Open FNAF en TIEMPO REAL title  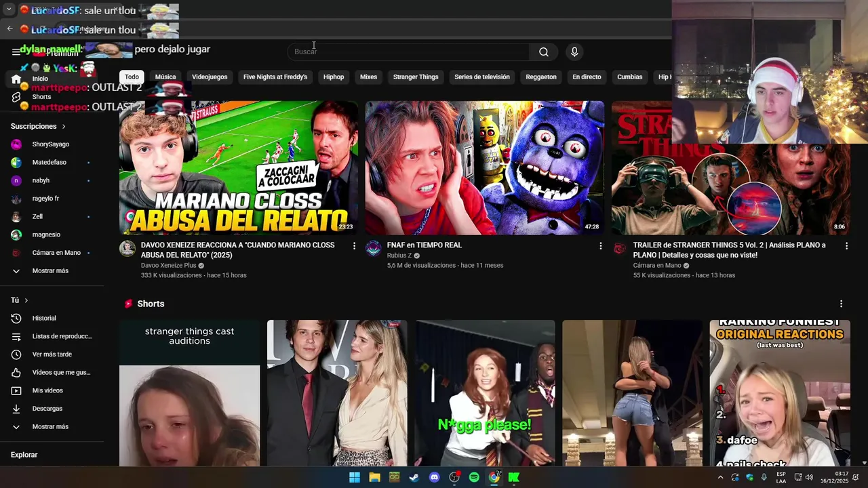pos(425,245)
